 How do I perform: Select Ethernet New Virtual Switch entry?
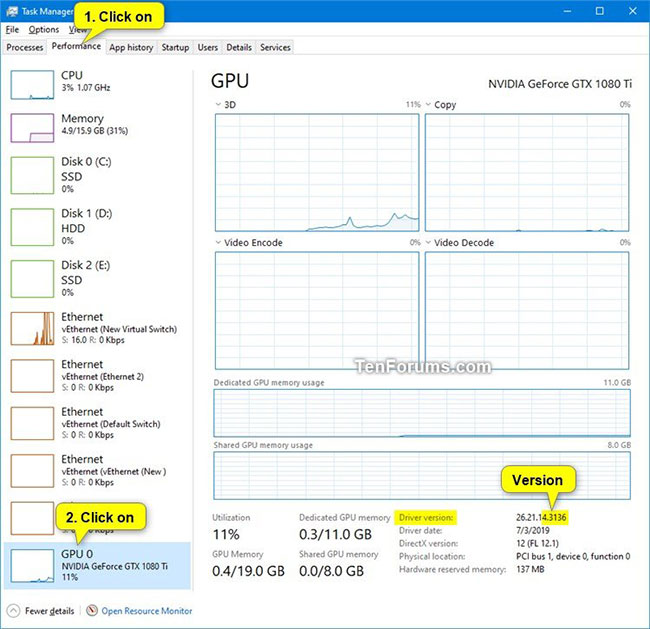point(97,328)
